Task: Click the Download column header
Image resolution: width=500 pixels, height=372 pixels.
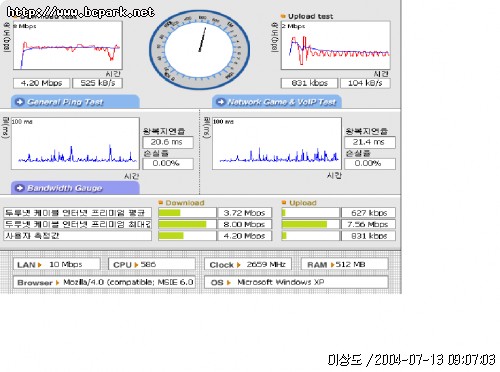Action: [185, 203]
